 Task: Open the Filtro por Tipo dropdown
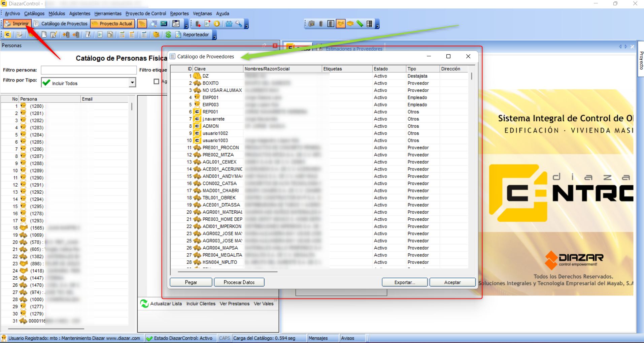132,83
